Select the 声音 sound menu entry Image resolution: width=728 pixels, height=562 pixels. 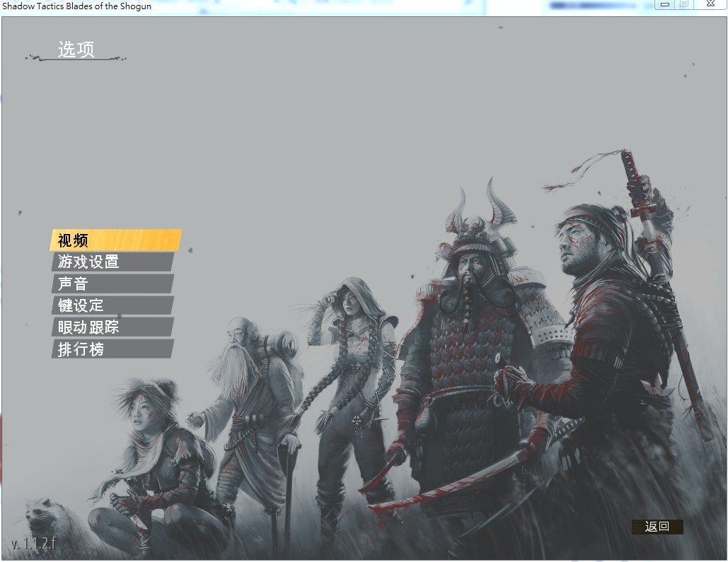coord(112,283)
